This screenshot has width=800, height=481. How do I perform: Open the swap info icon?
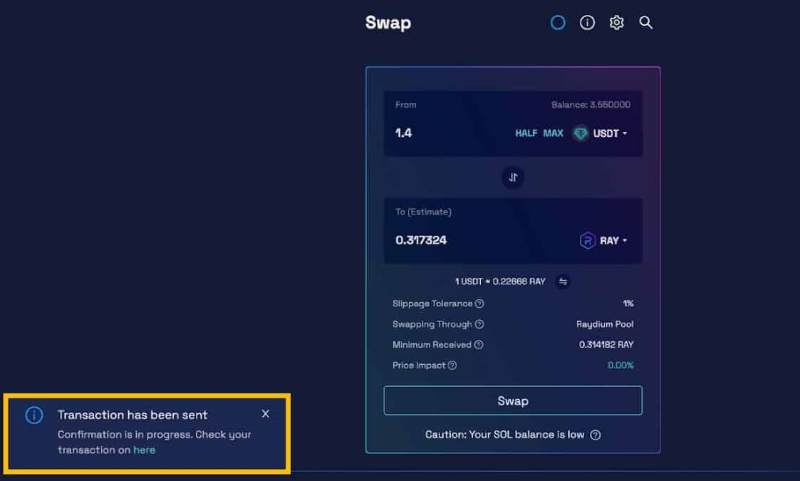(x=587, y=22)
